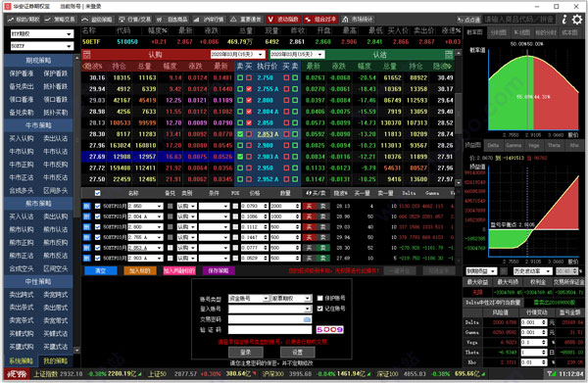Screen dimensions: 588x383
Task: Click the info 'i' icon
Action: [x=564, y=20]
